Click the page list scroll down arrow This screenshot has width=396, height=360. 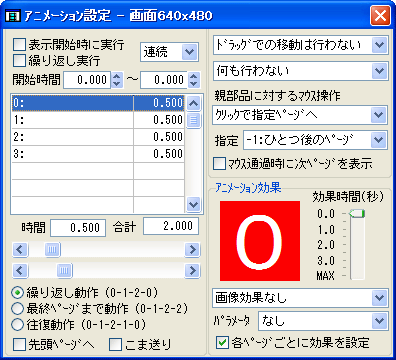coord(194,204)
